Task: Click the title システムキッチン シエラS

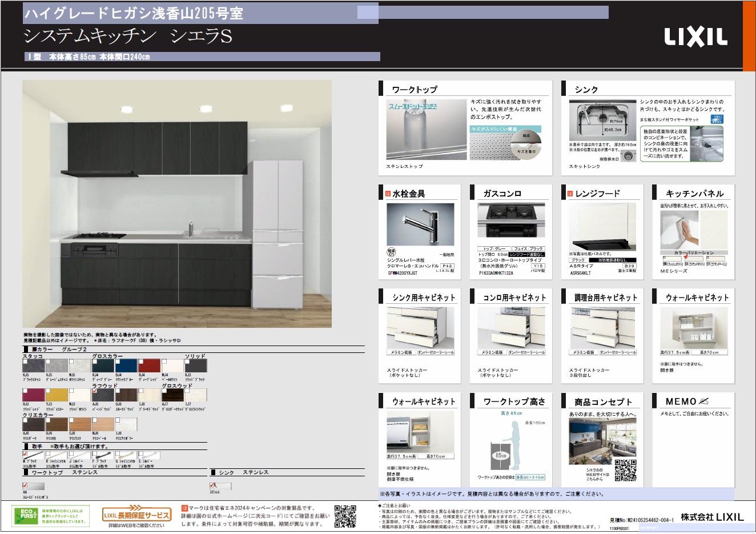Action: [x=128, y=37]
